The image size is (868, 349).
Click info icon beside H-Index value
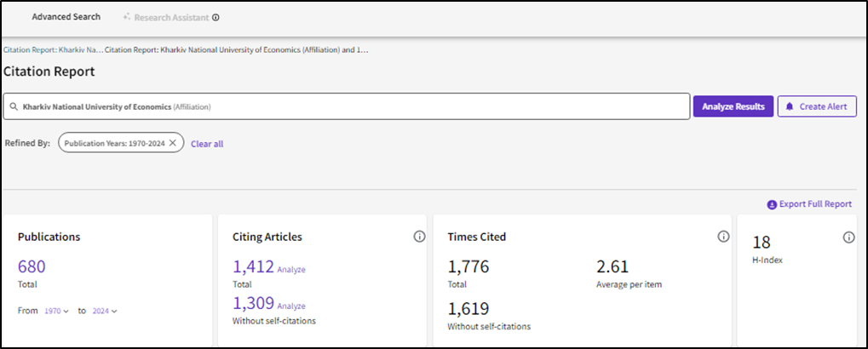point(848,237)
